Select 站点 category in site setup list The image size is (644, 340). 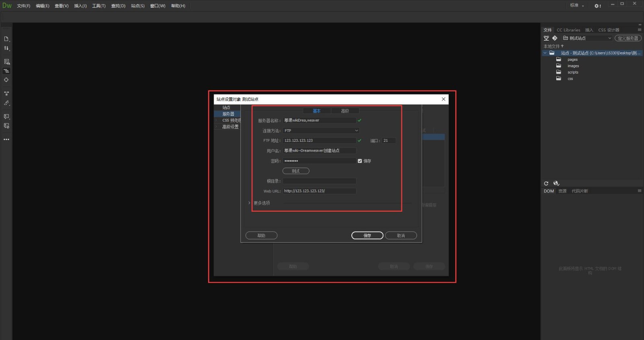(227, 107)
